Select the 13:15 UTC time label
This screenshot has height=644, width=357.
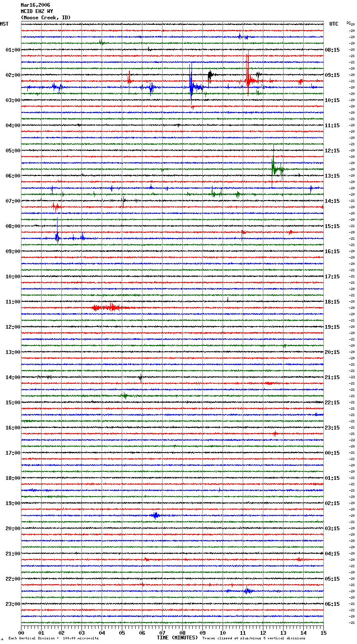click(x=332, y=176)
